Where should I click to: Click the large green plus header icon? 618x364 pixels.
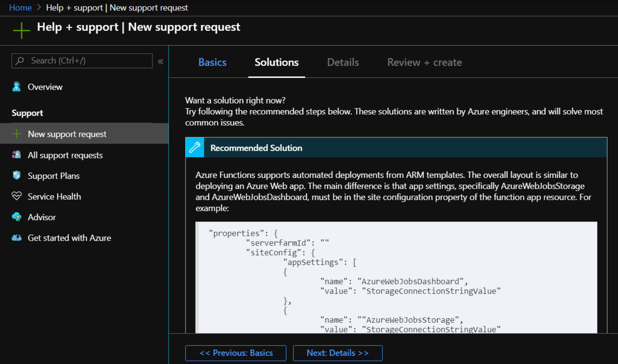coord(21,30)
